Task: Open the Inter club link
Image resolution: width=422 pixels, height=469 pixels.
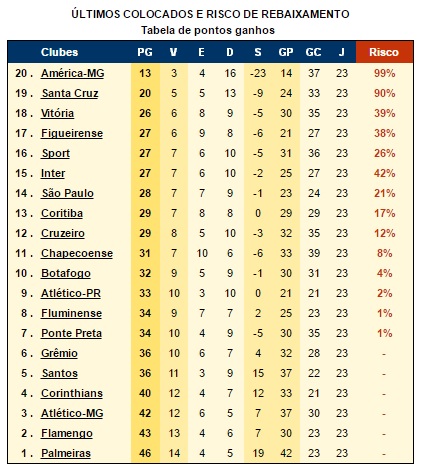Action: pyautogui.click(x=53, y=173)
